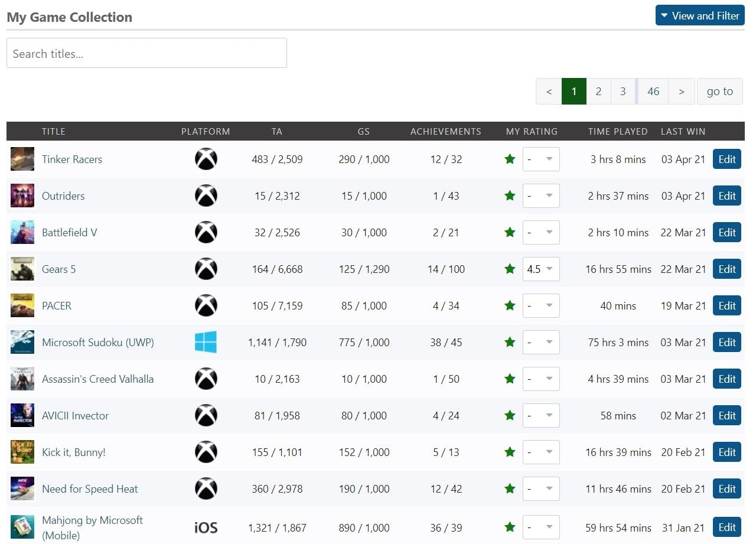This screenshot has width=756, height=544.
Task: Open the next page arrow in pagination
Action: click(682, 91)
